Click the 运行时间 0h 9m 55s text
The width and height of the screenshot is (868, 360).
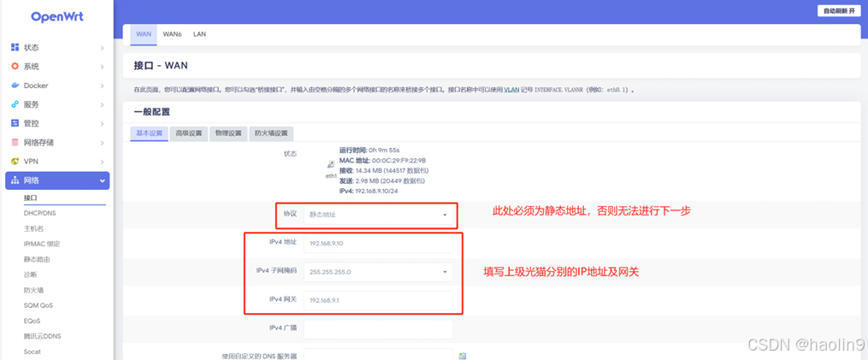point(369,150)
